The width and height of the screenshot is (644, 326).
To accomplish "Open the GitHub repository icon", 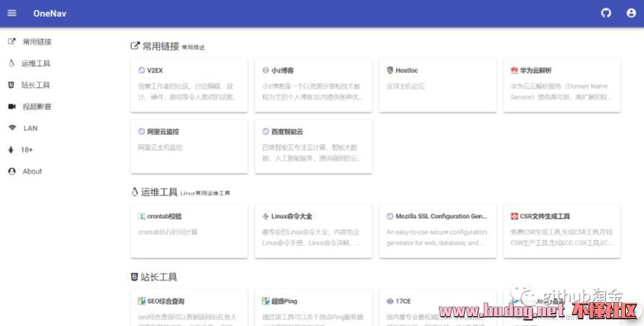I will click(606, 13).
